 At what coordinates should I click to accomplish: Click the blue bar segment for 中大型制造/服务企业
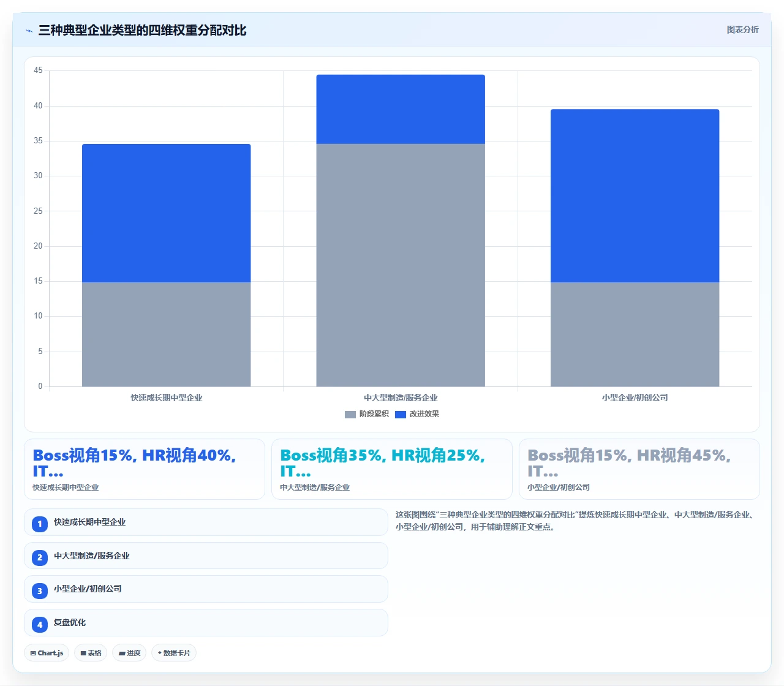[401, 109]
